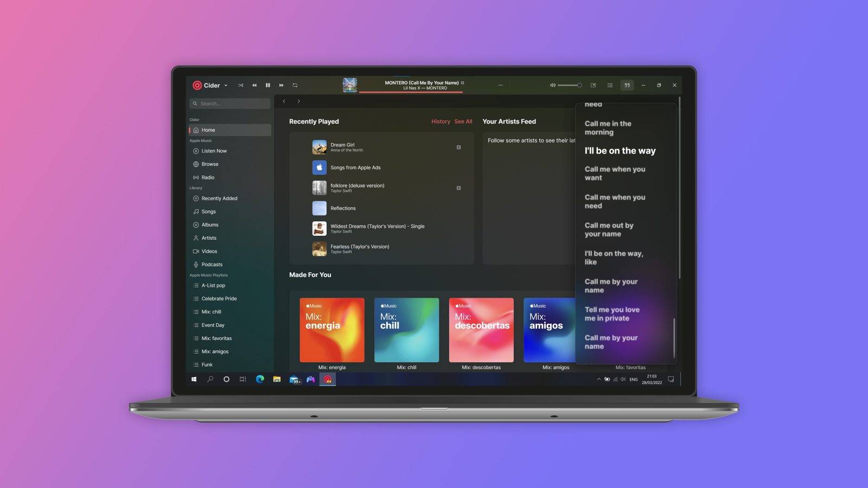The image size is (868, 488).
Task: Select Listen Now under Apple Music
Action: point(214,151)
